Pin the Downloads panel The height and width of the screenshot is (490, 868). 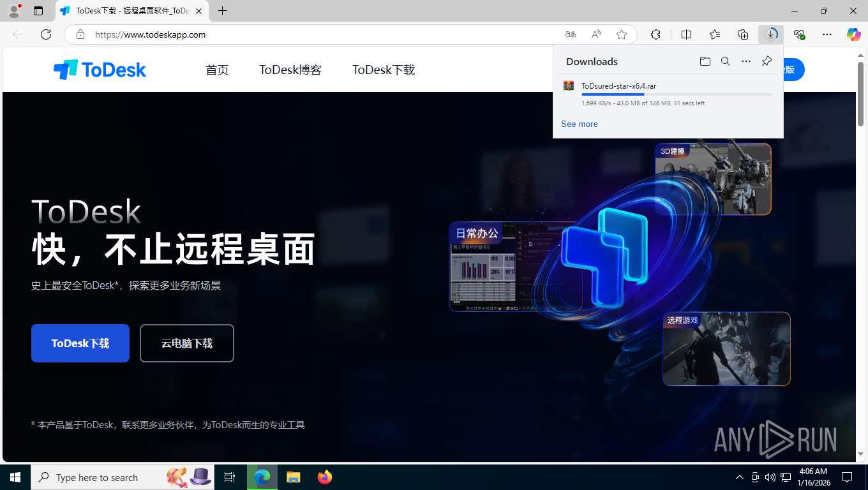tap(767, 61)
